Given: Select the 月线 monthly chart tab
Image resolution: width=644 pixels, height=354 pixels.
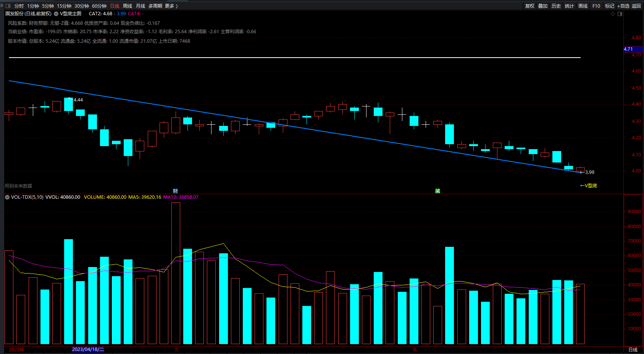Looking at the screenshot, I should 140,6.
